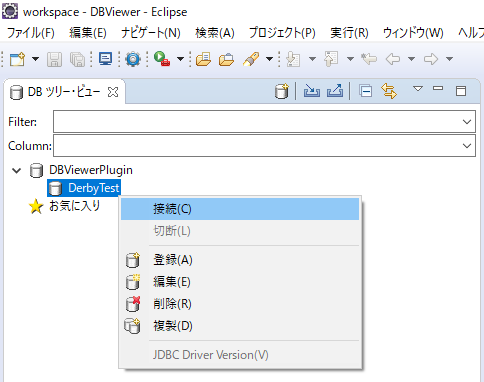
Task: Open the Filter combo box dropdown
Action: [467, 122]
